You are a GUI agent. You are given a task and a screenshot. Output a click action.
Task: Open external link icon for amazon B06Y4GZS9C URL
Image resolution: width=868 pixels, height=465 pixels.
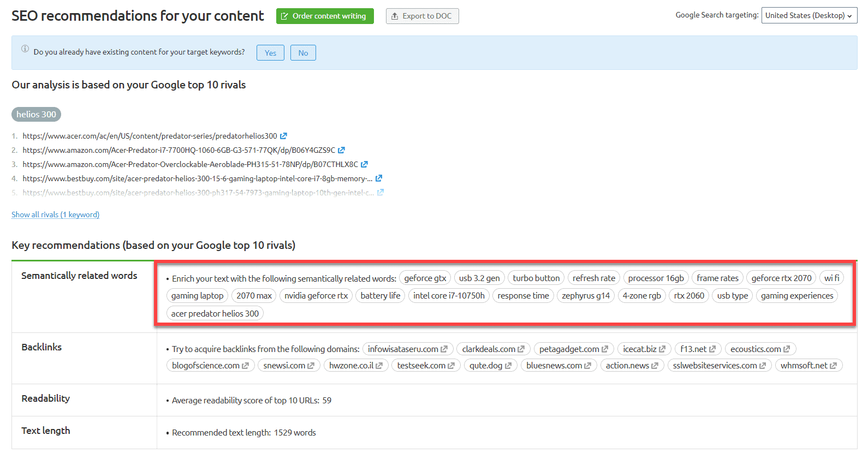point(341,150)
